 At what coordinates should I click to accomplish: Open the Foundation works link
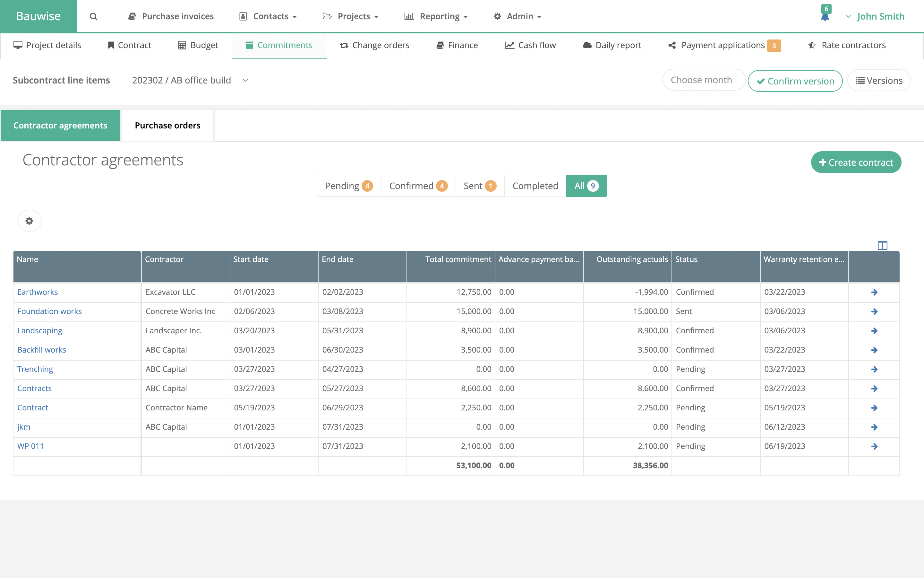point(49,311)
